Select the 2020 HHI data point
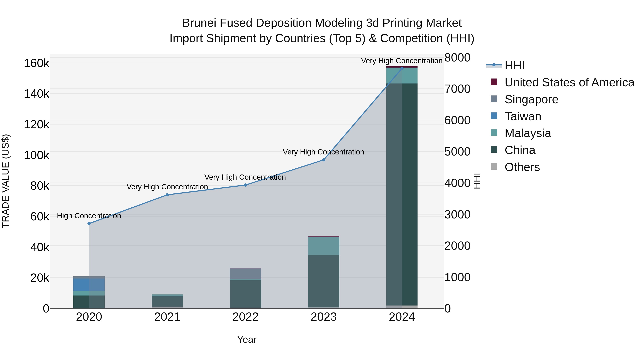The image size is (644, 362). point(89,224)
